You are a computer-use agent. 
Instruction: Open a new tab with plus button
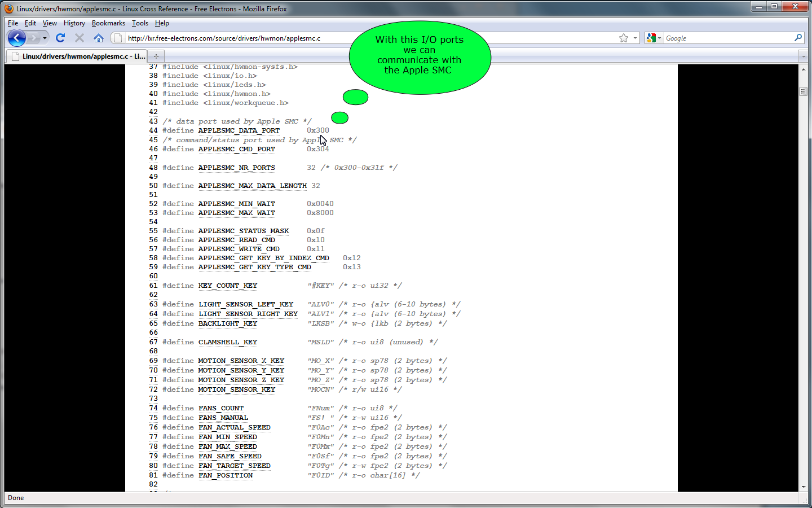[156, 56]
